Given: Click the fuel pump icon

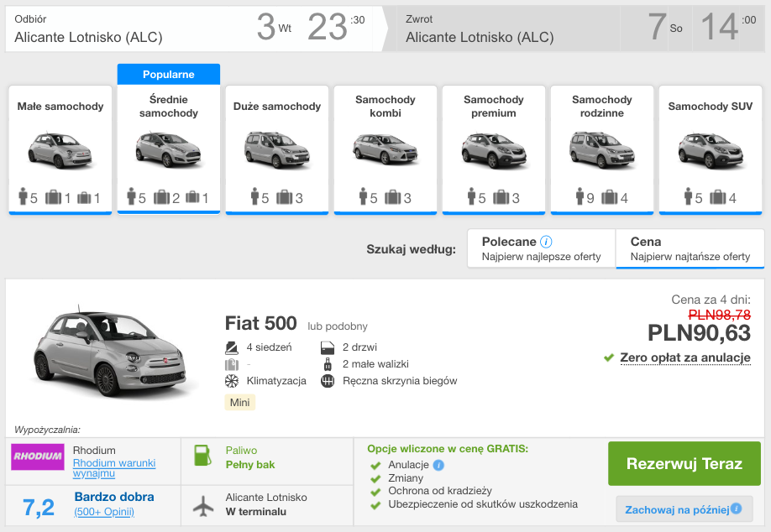Looking at the screenshot, I should [202, 456].
